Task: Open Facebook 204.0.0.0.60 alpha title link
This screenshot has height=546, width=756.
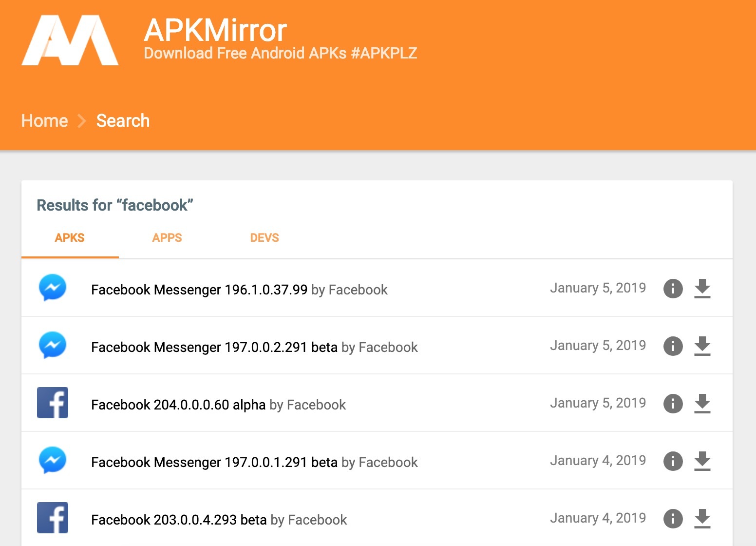Action: tap(178, 405)
